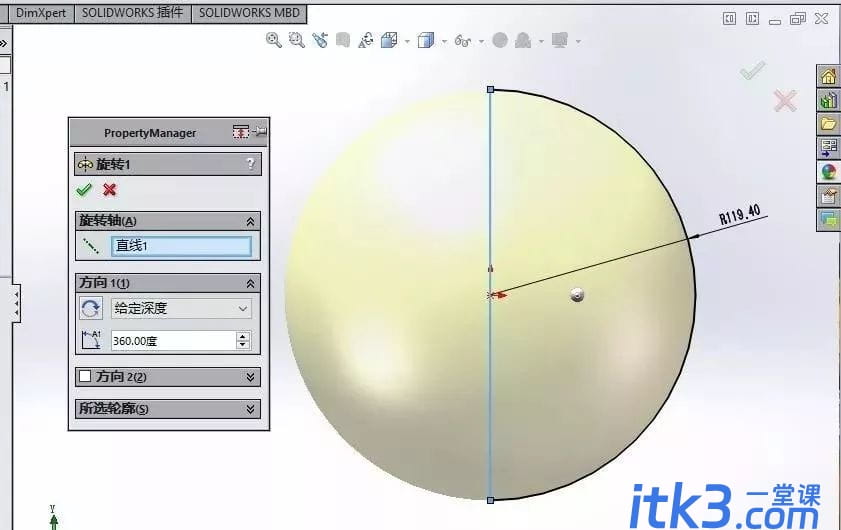The image size is (841, 530).
Task: Click the PropertyManager detail preview icon
Action: 241,131
